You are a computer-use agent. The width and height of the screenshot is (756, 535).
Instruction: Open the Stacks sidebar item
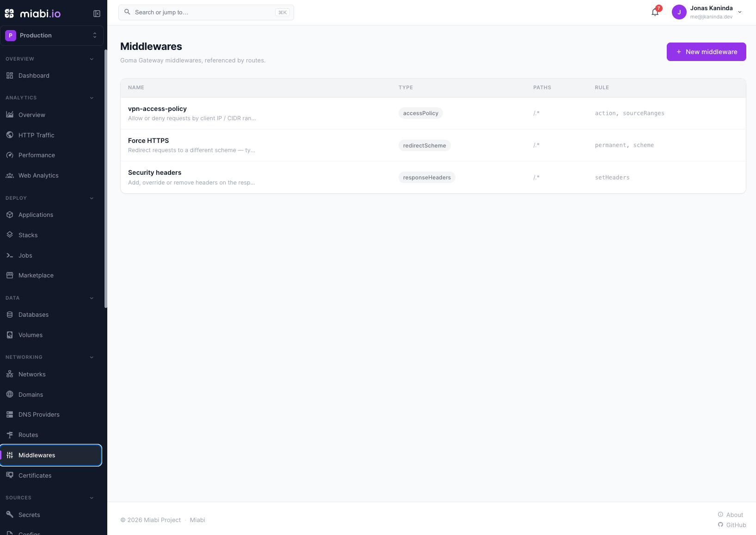pos(51,235)
